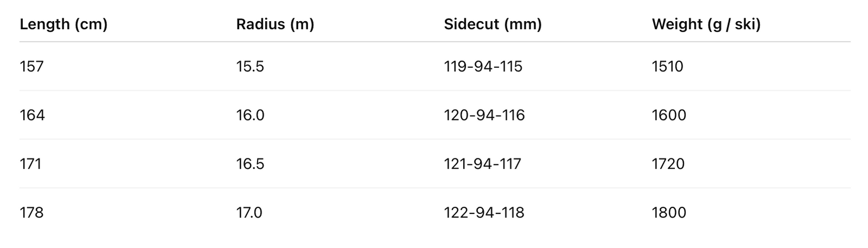
Task: Select the 15.5 radius cell
Action: [x=250, y=66]
